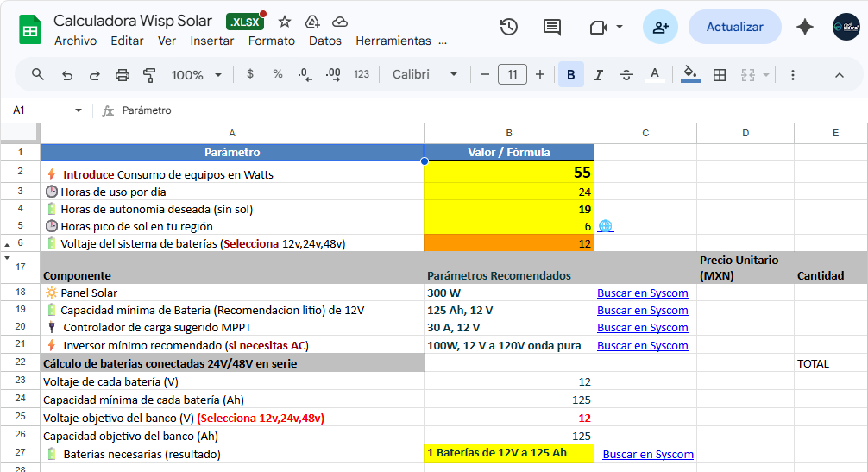This screenshot has height=472, width=868.
Task: Click the print icon in toolbar
Action: [x=123, y=75]
